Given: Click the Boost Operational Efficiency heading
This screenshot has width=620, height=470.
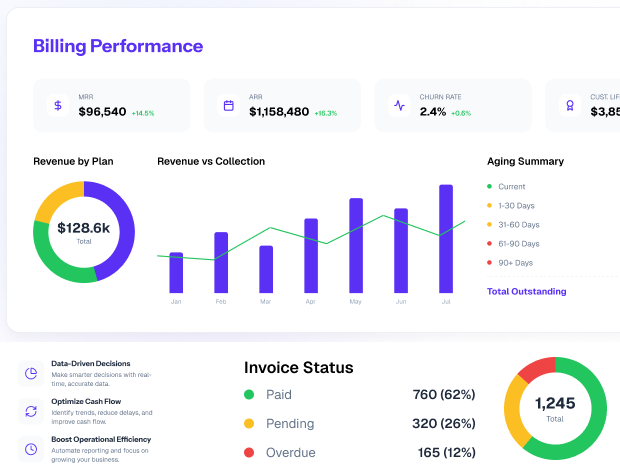Looking at the screenshot, I should click(x=101, y=439).
